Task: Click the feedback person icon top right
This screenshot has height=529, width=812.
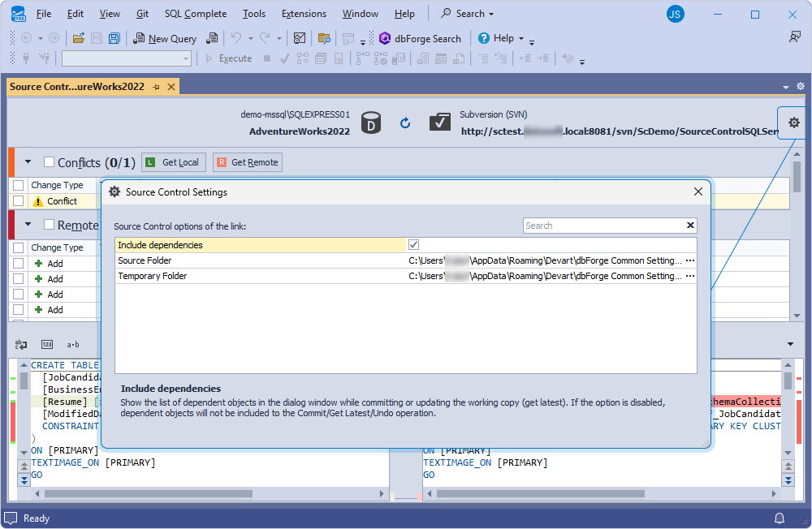Action: 794,37
